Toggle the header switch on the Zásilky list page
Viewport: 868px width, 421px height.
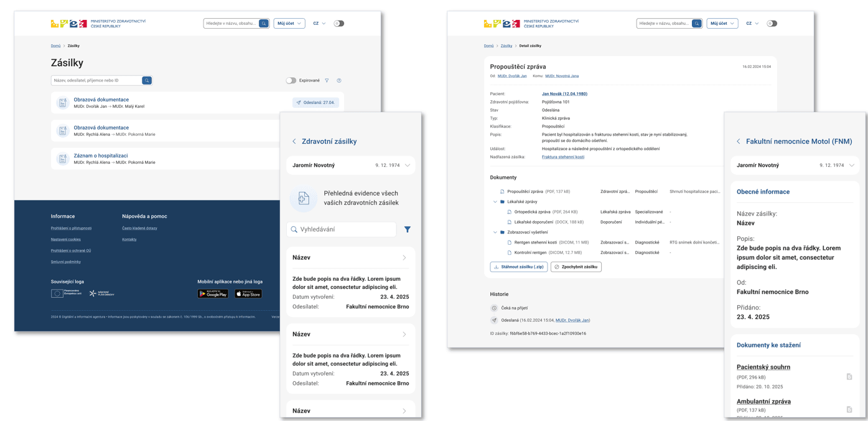tap(338, 24)
